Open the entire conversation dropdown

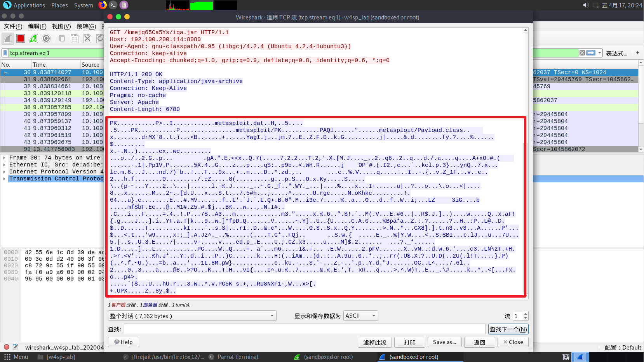coord(192,316)
